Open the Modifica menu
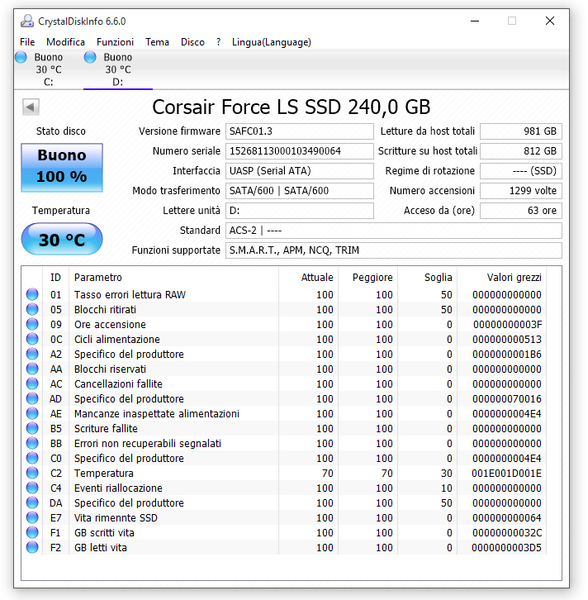 click(x=65, y=42)
